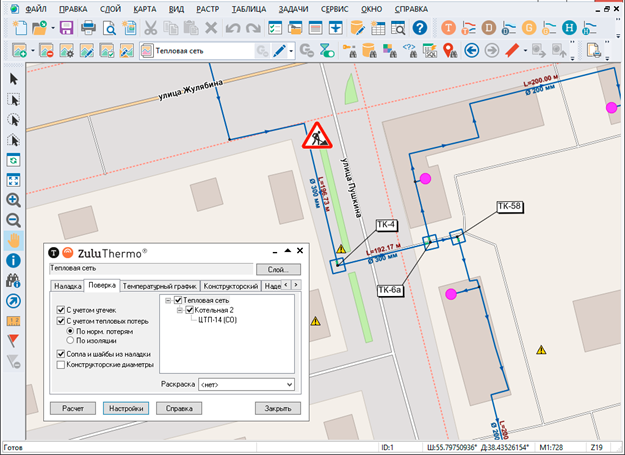Image resolution: width=625 pixels, height=455 pixels.
Task: Select the Zoom In magnifier tool
Action: click(14, 200)
